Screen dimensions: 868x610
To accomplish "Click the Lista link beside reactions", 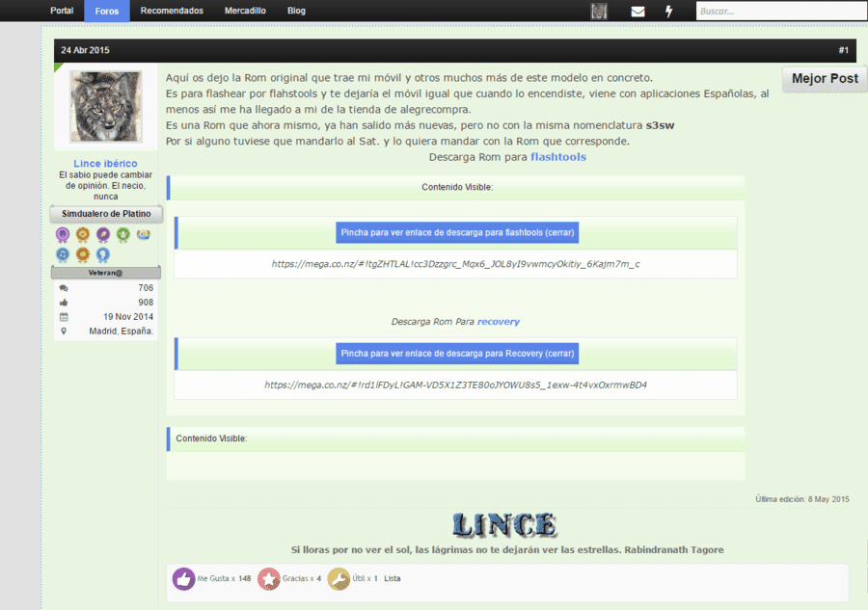I will (392, 578).
